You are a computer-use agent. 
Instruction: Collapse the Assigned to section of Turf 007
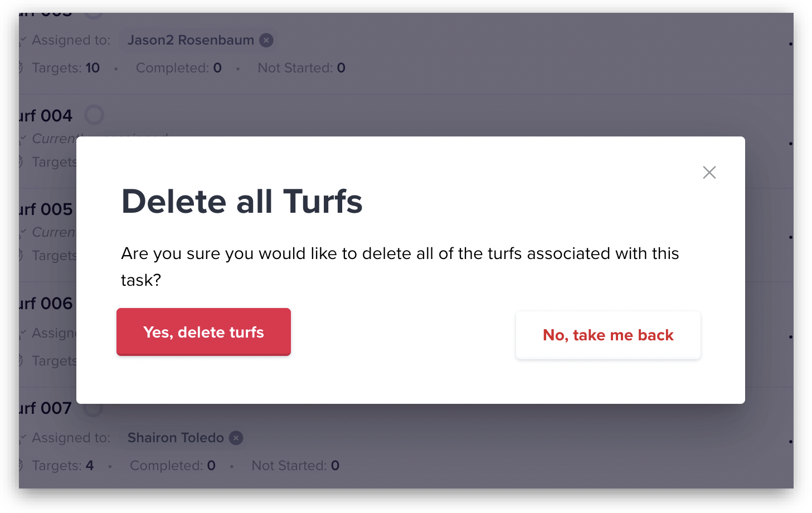[23, 438]
